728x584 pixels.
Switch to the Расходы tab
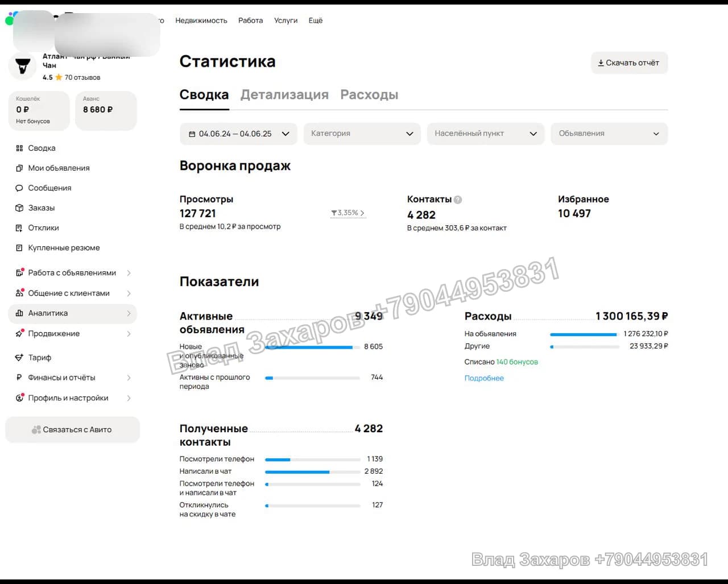pyautogui.click(x=369, y=95)
